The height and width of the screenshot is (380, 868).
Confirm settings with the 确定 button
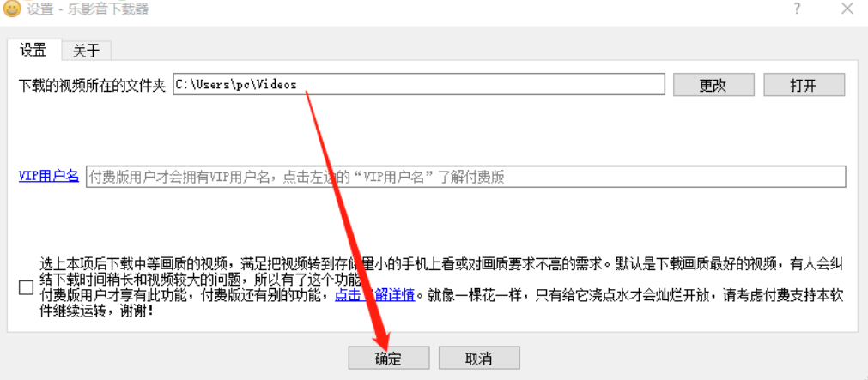click(x=389, y=358)
